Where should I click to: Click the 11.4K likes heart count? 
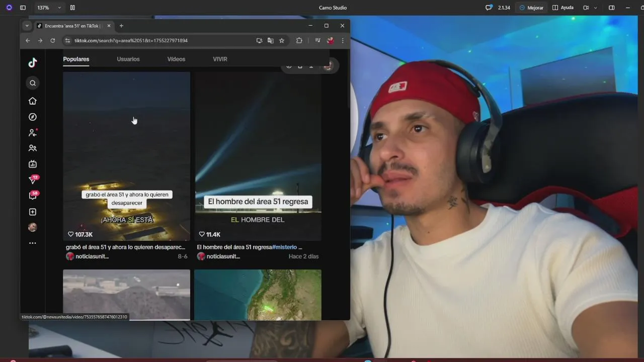pos(210,234)
